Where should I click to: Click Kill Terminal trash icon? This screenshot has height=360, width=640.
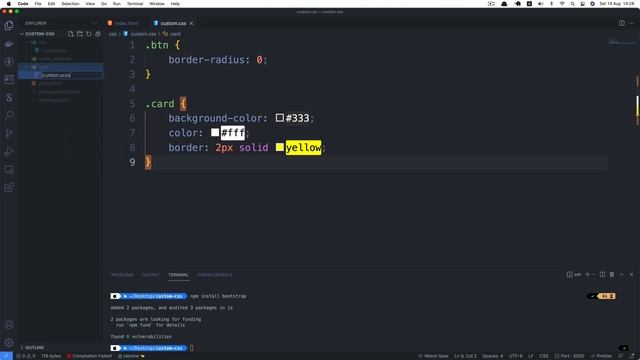(x=612, y=275)
